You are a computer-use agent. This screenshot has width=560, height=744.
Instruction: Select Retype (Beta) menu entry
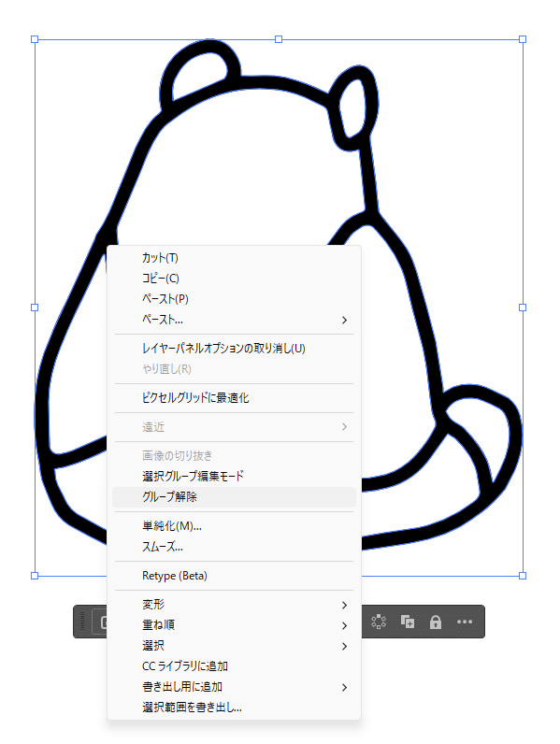[234, 576]
